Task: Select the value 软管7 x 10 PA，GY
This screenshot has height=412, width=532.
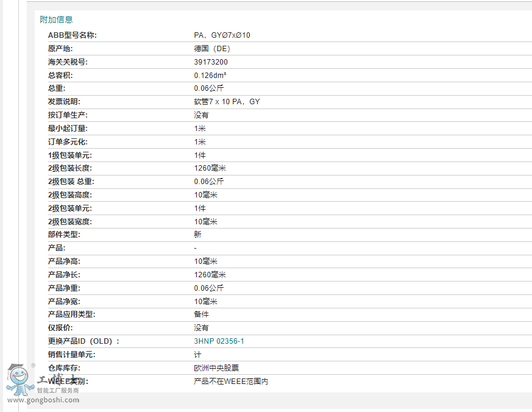Action: tap(227, 101)
